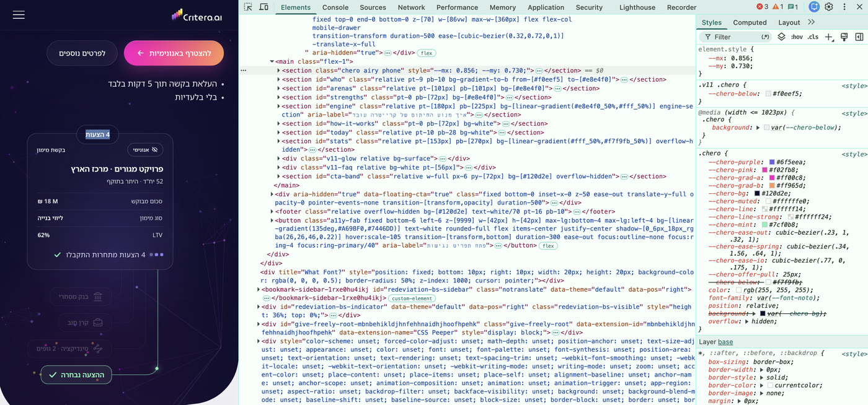This screenshot has width=868, height=405.
Task: Activate the inspect element picker icon
Action: coord(248,7)
